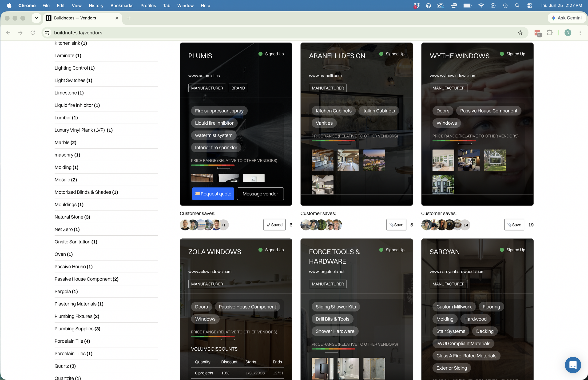The image size is (588, 380).
Task: Click the IWUI Compliant Materials tag
Action: pyautogui.click(x=463, y=344)
